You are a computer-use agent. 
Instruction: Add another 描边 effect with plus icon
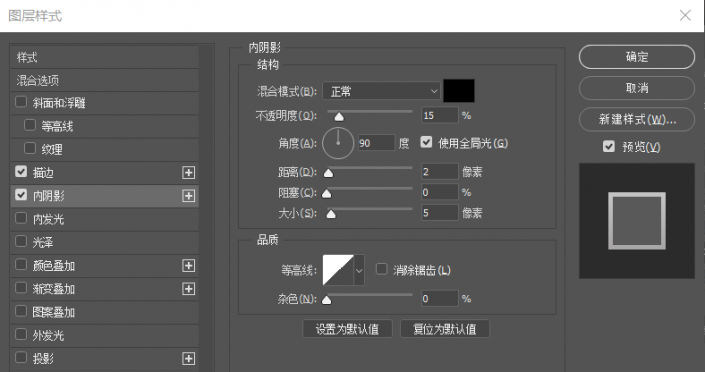click(188, 173)
